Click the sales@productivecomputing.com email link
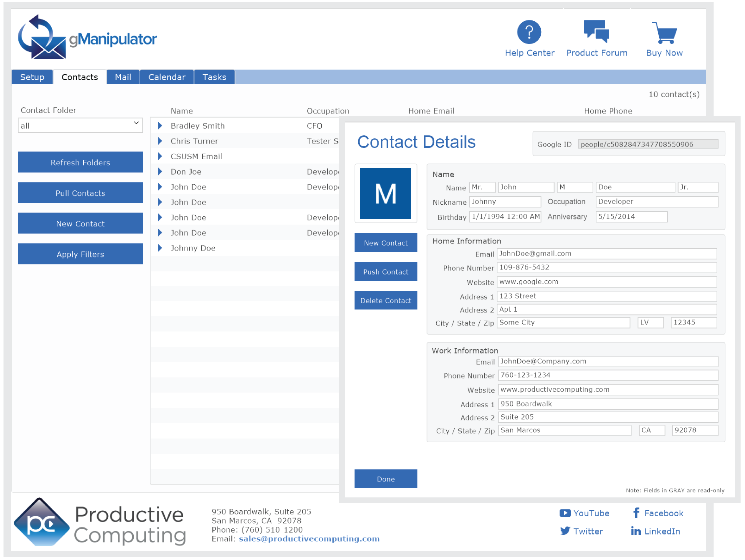This screenshot has height=560, width=745. (309, 539)
